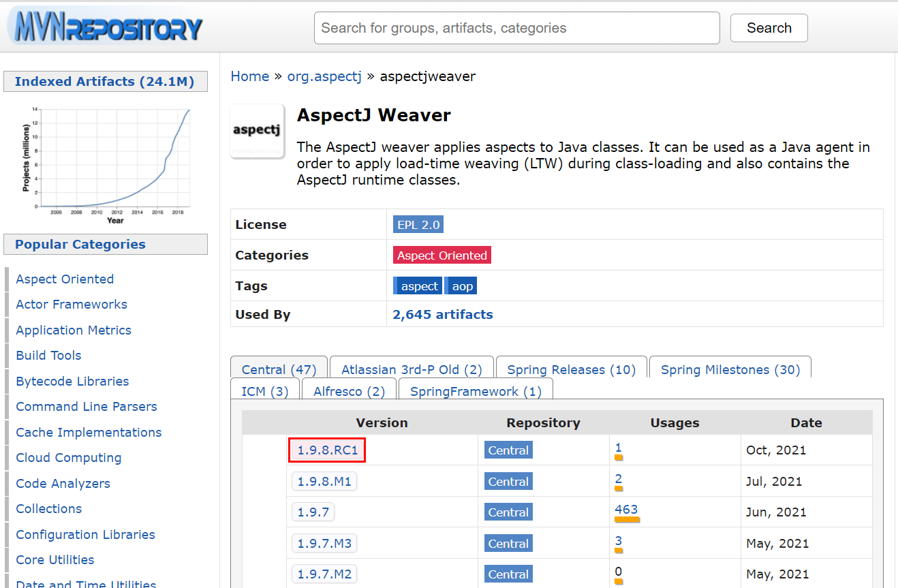The width and height of the screenshot is (898, 588).
Task: Open the Actor Frameworks category
Action: pos(72,305)
